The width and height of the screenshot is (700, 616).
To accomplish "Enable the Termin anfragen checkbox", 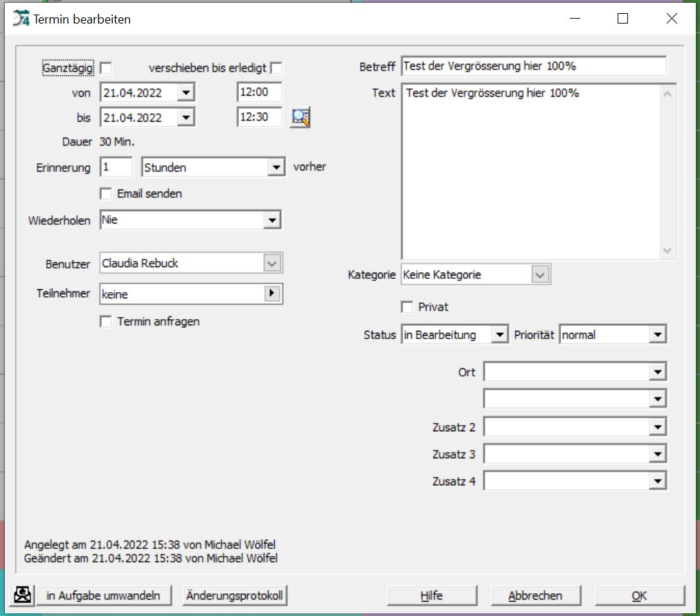I will 106,322.
